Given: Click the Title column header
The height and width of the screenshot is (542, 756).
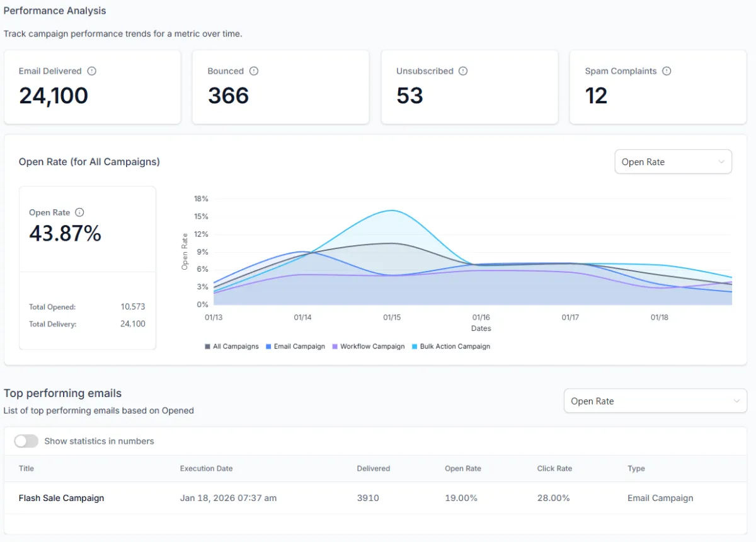Looking at the screenshot, I should pyautogui.click(x=26, y=469).
